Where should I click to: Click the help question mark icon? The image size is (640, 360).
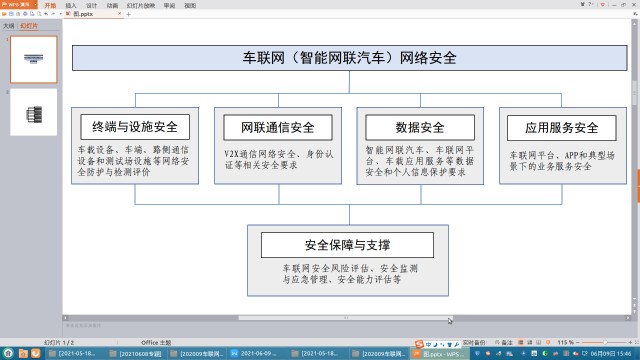pyautogui.click(x=590, y=4)
